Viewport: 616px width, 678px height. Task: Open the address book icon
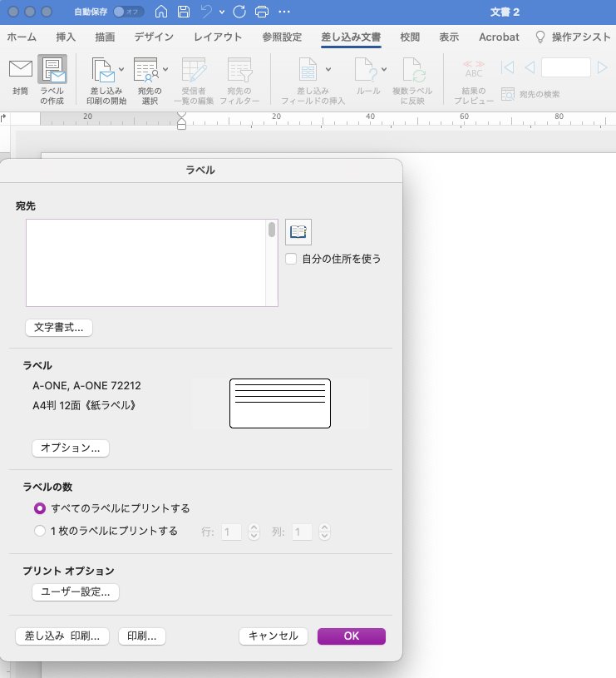click(x=298, y=232)
